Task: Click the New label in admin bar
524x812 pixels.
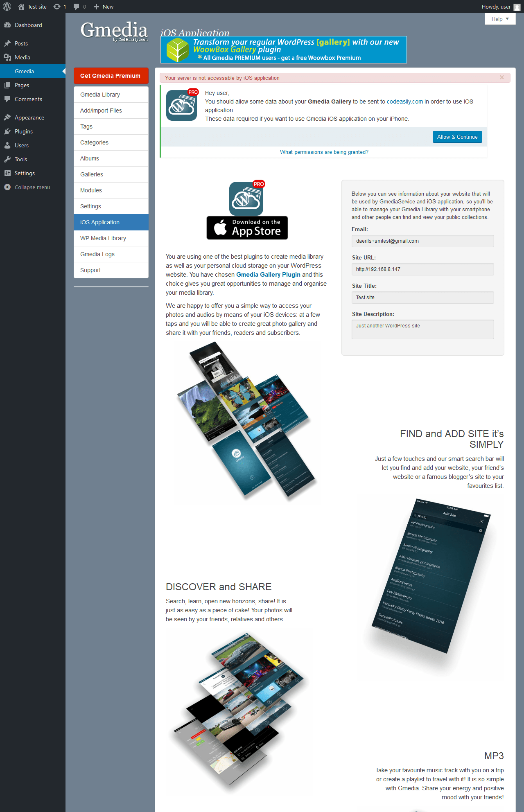Action: tap(108, 7)
